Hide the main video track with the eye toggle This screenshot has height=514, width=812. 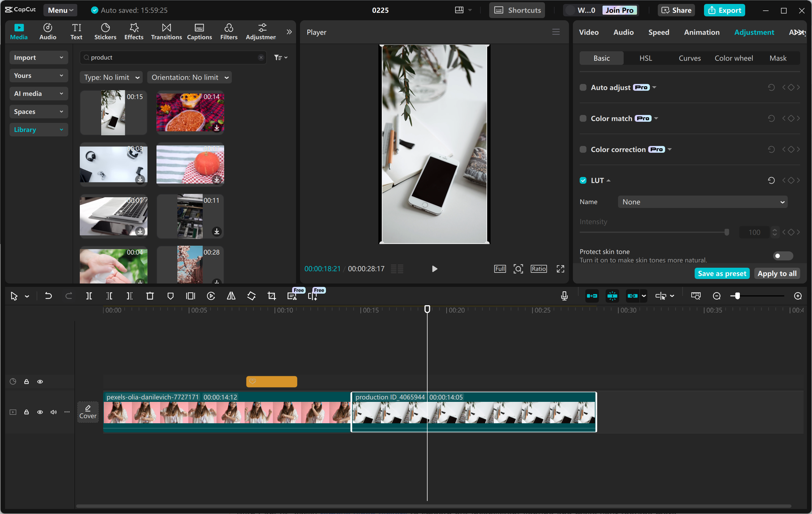pyautogui.click(x=40, y=412)
